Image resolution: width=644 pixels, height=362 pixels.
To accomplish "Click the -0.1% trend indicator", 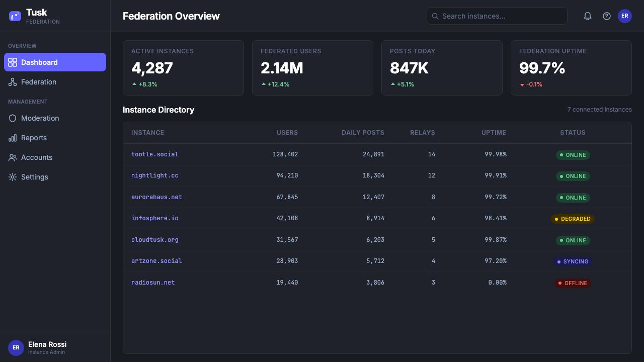I will pyautogui.click(x=531, y=84).
